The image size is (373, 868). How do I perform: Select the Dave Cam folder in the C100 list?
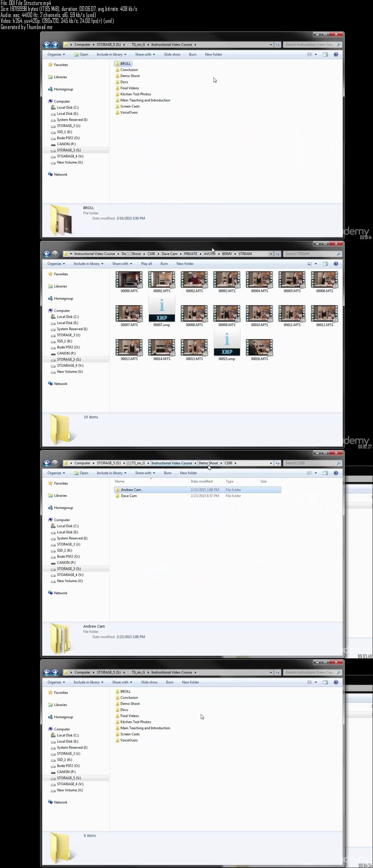tap(129, 496)
